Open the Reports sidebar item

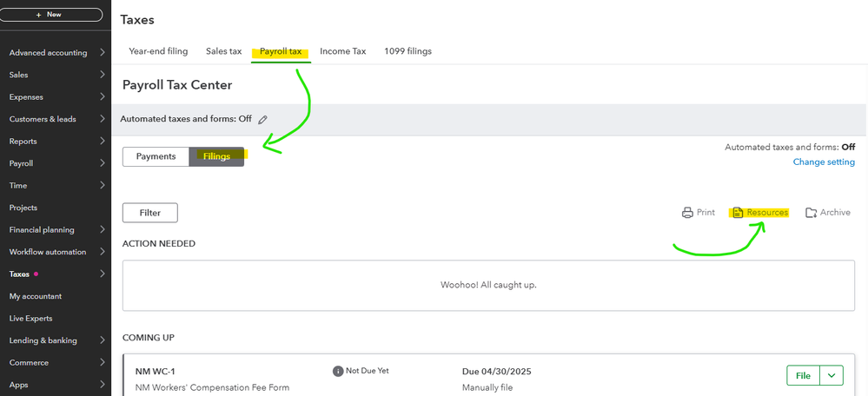(x=23, y=141)
